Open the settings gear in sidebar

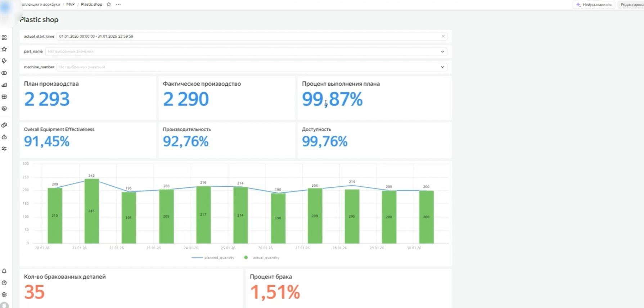pos(4,294)
